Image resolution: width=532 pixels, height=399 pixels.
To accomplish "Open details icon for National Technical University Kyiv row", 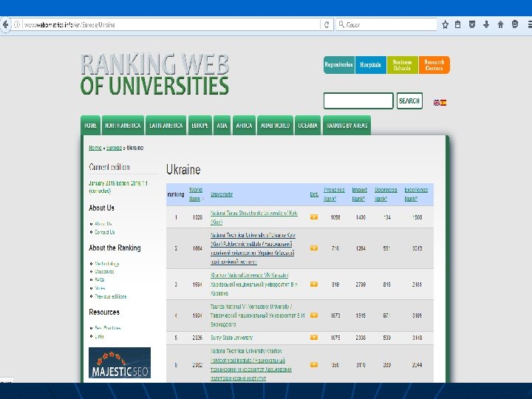I will [314, 248].
